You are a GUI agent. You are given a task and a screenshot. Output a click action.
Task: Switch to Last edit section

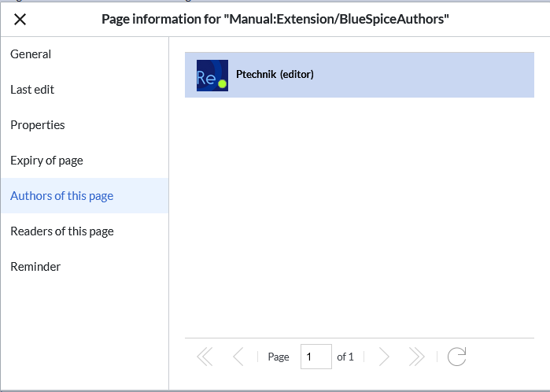(32, 90)
